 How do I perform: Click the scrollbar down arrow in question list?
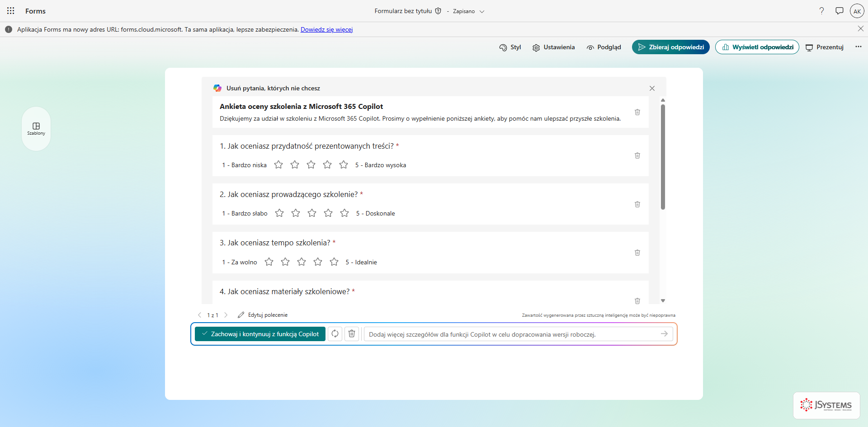tap(663, 300)
